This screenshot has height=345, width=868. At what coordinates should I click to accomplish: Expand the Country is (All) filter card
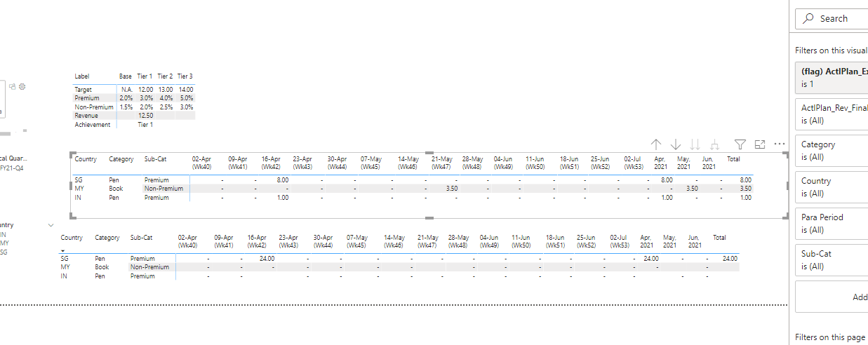click(832, 187)
